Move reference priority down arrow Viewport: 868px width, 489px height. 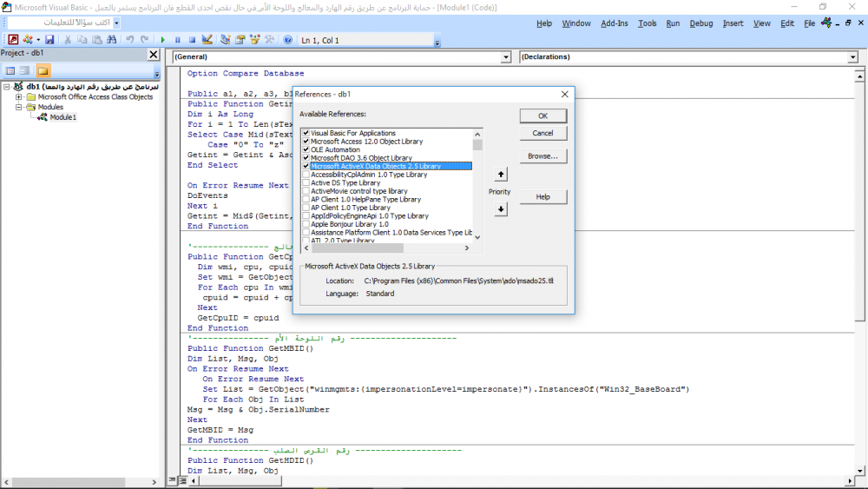(x=501, y=208)
